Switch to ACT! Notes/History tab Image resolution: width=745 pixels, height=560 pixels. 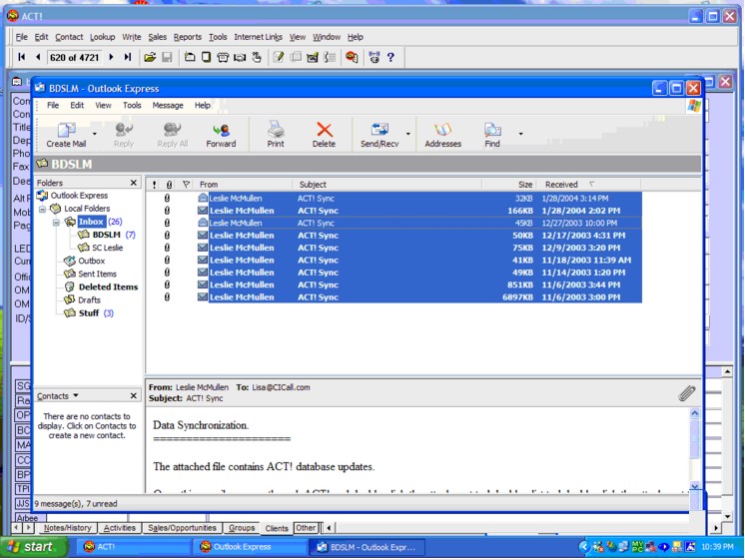click(x=68, y=528)
